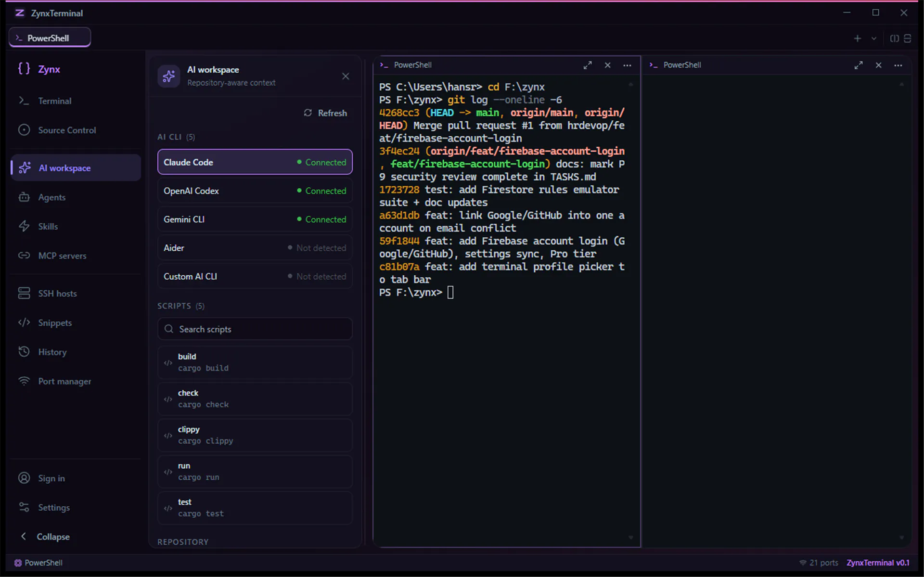
Task: Click the ZynxTerminal title bar logo
Action: coord(20,13)
